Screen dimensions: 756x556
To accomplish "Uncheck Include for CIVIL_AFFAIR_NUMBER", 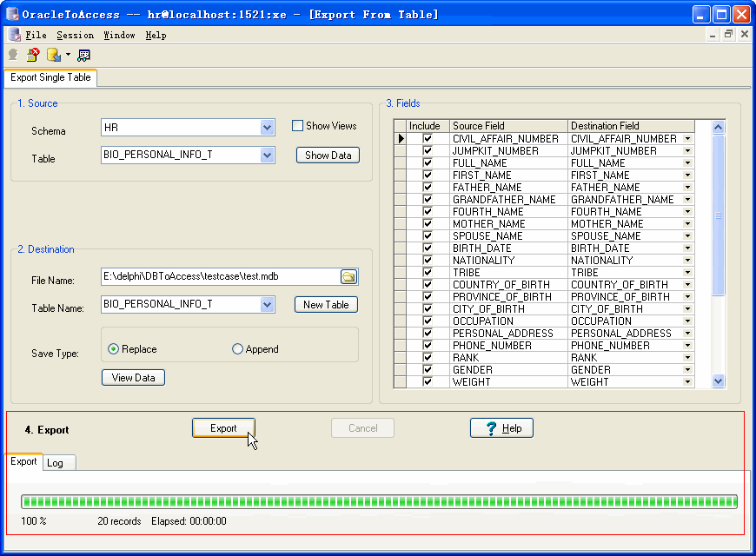I will (428, 138).
